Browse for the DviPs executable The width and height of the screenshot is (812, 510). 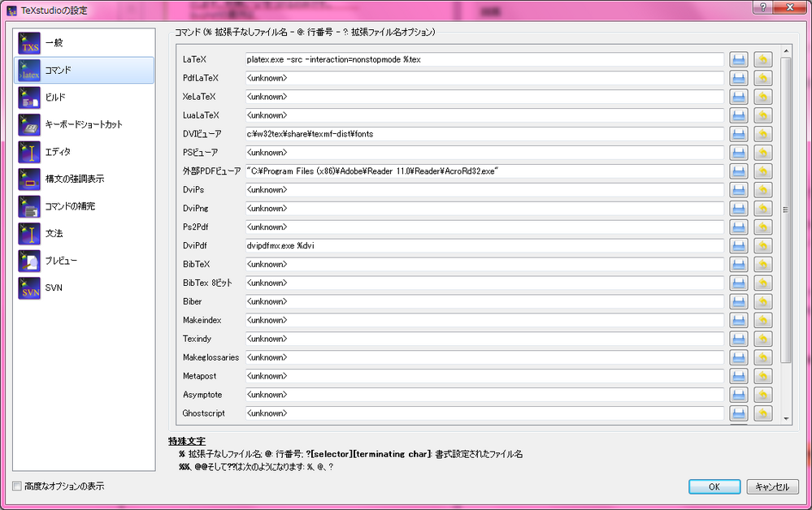point(739,190)
